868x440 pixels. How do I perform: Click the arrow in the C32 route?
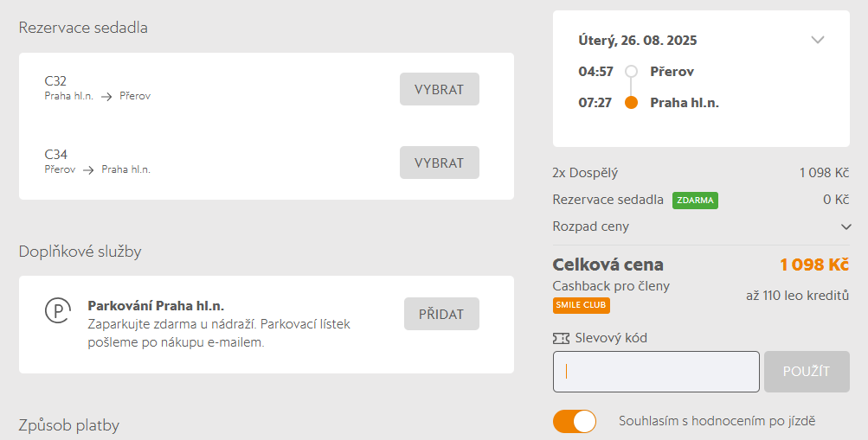106,97
